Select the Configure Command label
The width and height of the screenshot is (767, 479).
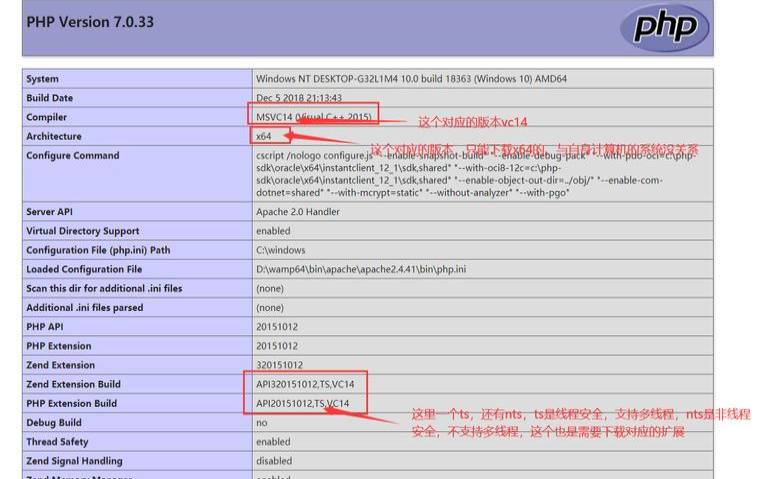[x=73, y=155]
